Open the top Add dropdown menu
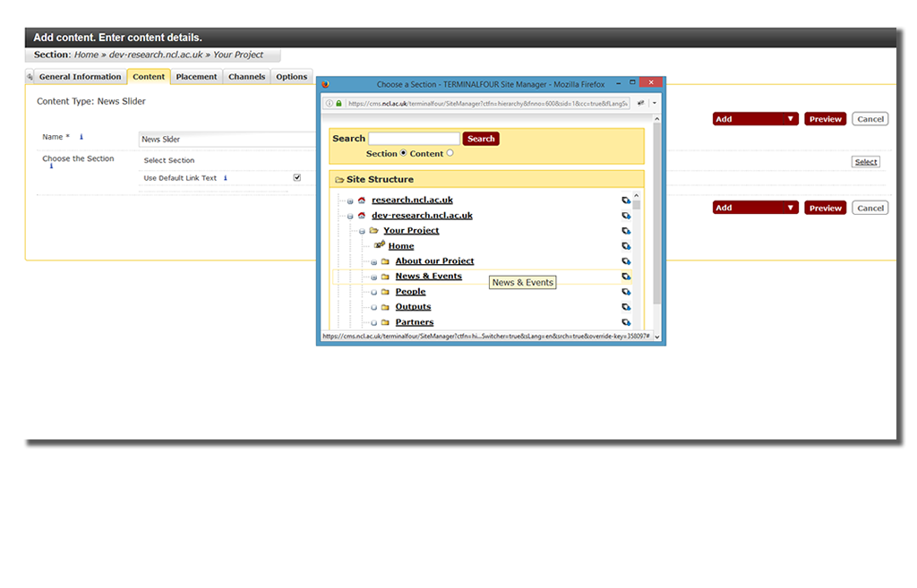 pyautogui.click(x=755, y=119)
